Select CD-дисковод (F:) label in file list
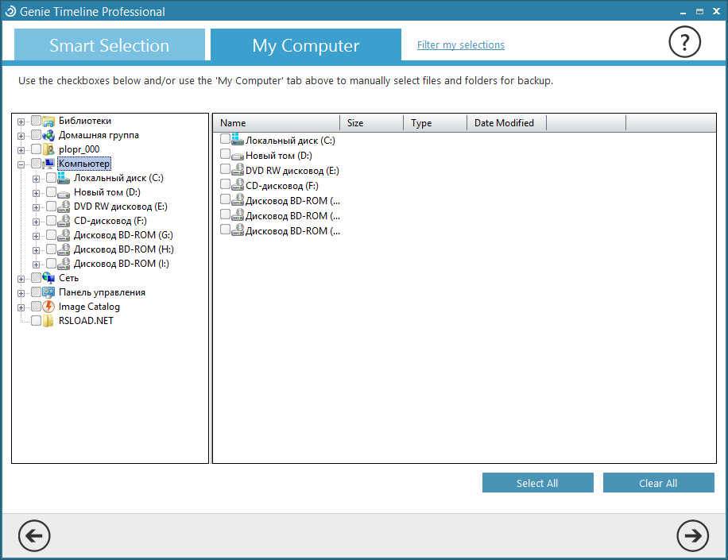The width and height of the screenshot is (728, 560). 282,186
